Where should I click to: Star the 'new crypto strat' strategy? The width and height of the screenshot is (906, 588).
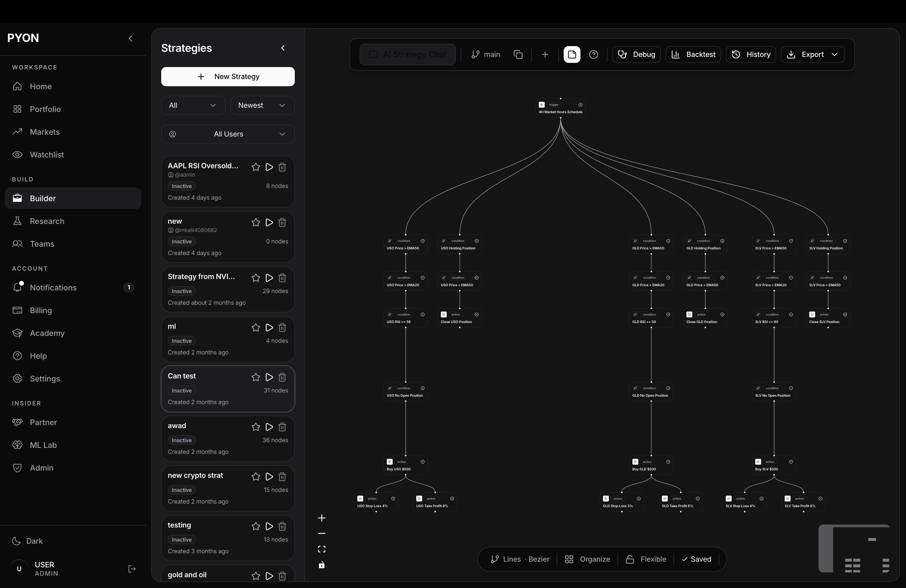pos(256,477)
